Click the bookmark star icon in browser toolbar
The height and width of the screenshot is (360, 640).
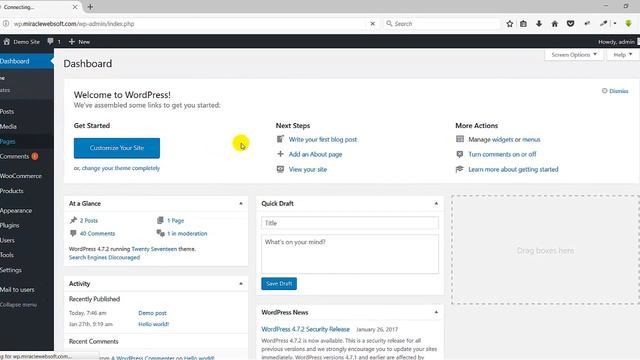point(509,24)
